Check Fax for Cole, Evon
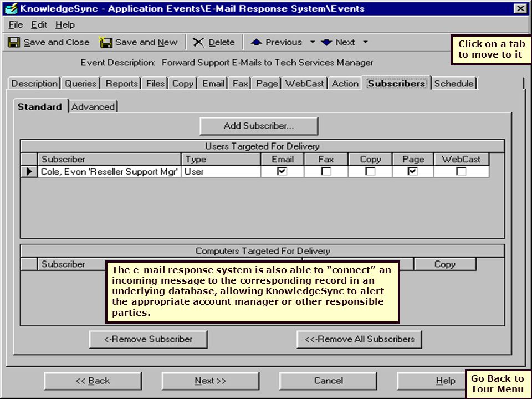532x399 pixels. tap(326, 171)
